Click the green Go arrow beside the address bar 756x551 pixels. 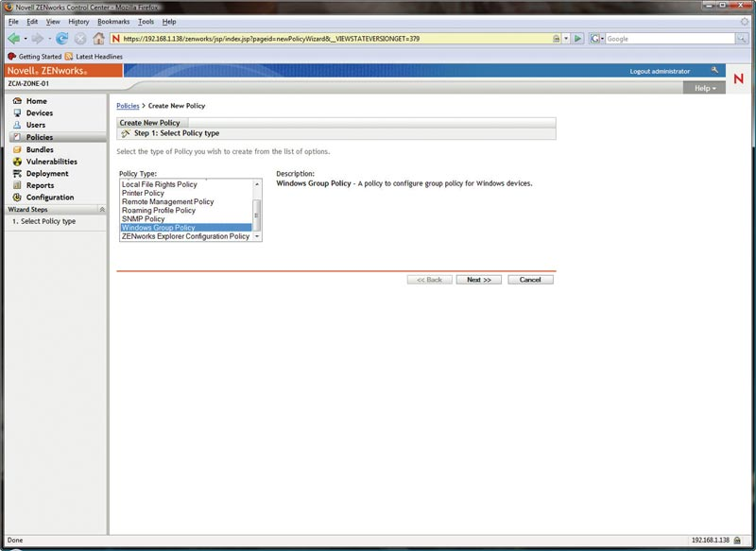[577, 39]
